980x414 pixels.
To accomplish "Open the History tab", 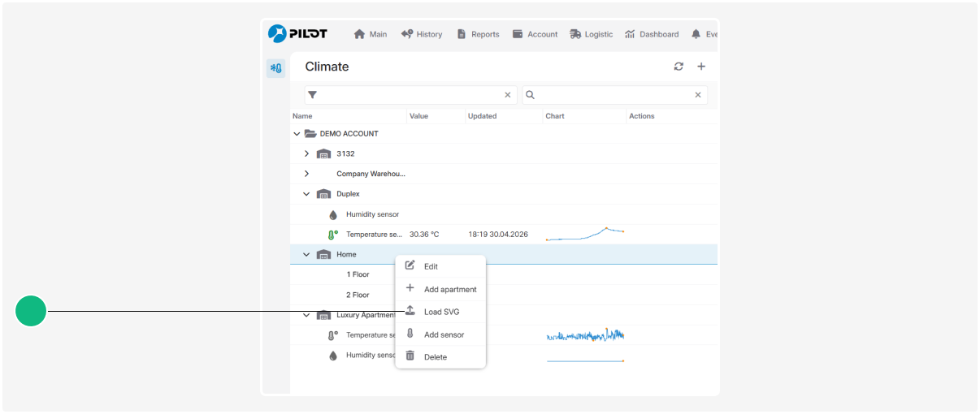I will coord(422,34).
